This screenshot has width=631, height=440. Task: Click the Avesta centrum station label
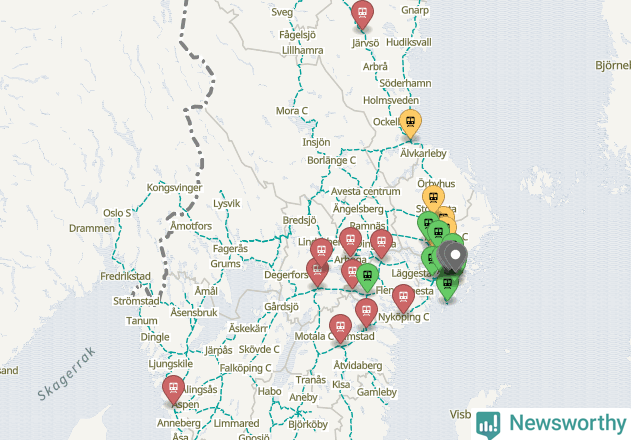(x=365, y=191)
